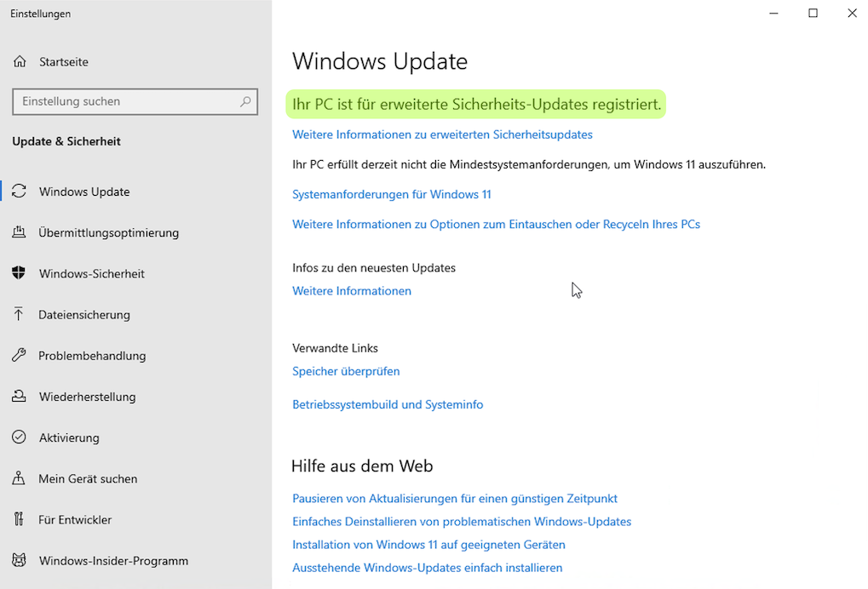Open Weitere Informationen zu erweiterten Sicherheitsupdates
Image resolution: width=868 pixels, height=589 pixels.
441,134
